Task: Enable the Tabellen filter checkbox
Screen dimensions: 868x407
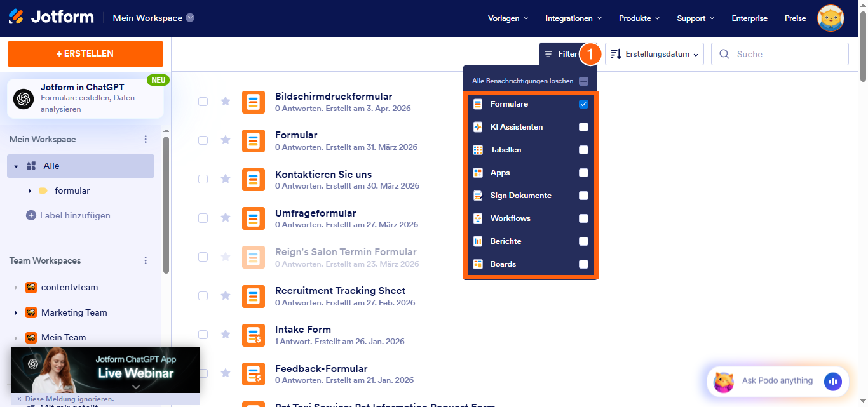Action: click(583, 150)
